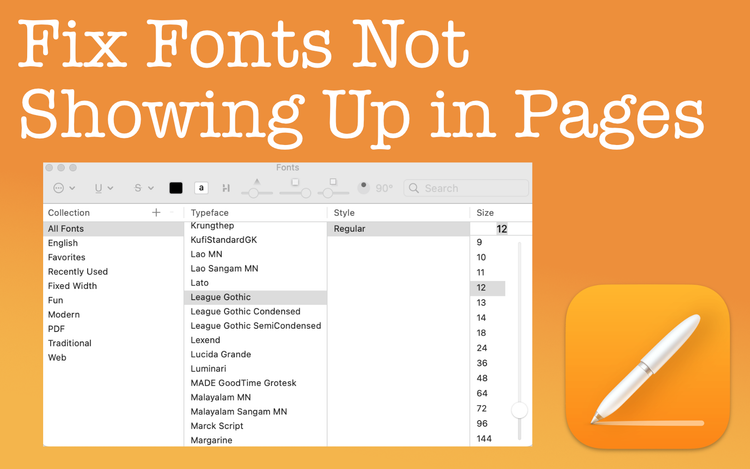The image size is (750, 469).
Task: Choose League Gothic Condensed typeface
Action: tap(255, 311)
